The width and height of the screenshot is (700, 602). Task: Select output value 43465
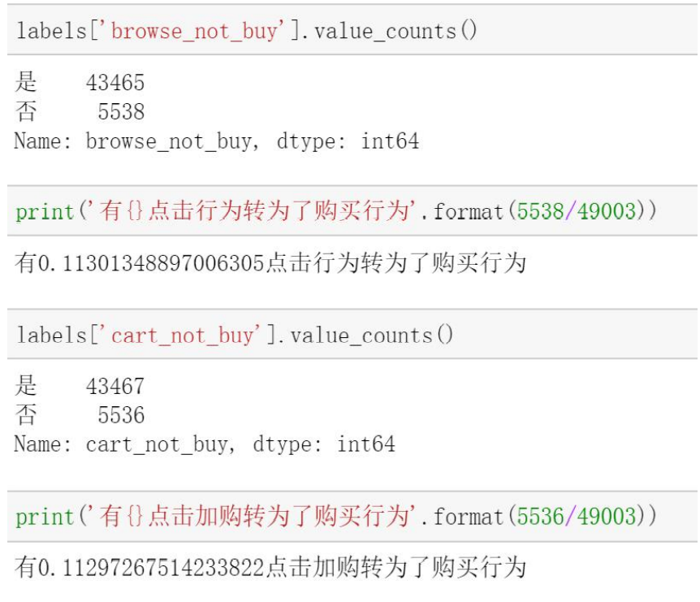tap(115, 83)
